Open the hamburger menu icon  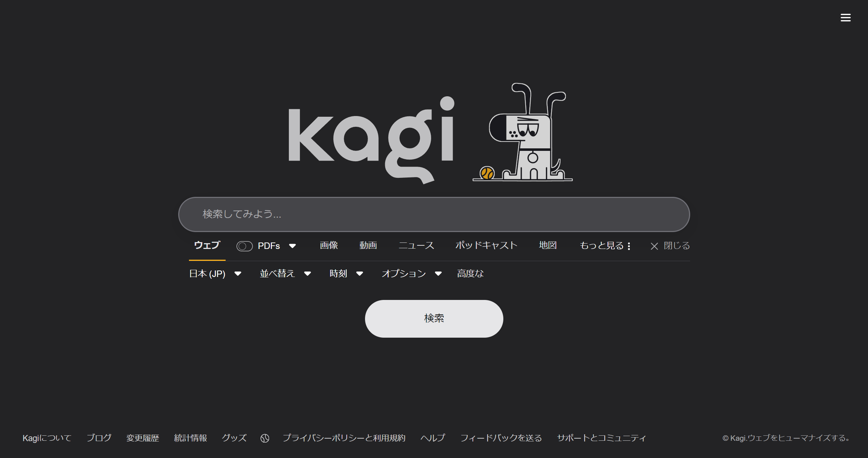pyautogui.click(x=845, y=18)
